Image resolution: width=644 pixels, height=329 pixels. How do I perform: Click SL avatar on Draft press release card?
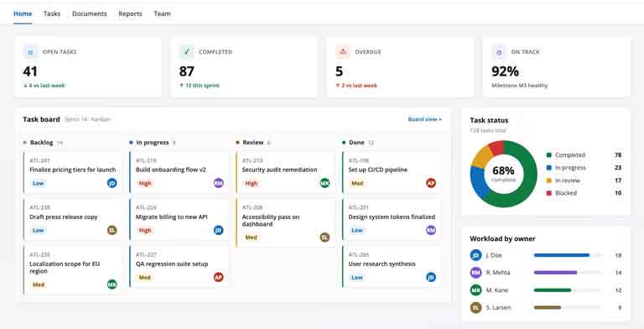112,230
